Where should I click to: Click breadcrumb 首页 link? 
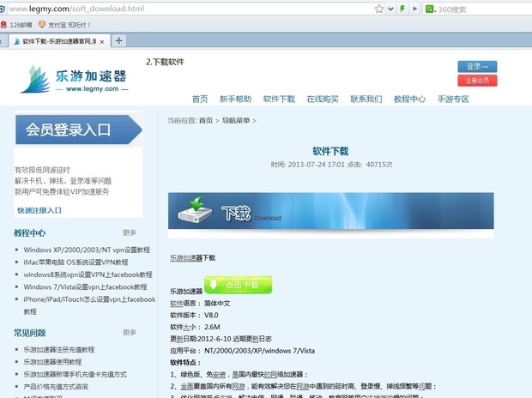[x=206, y=120]
